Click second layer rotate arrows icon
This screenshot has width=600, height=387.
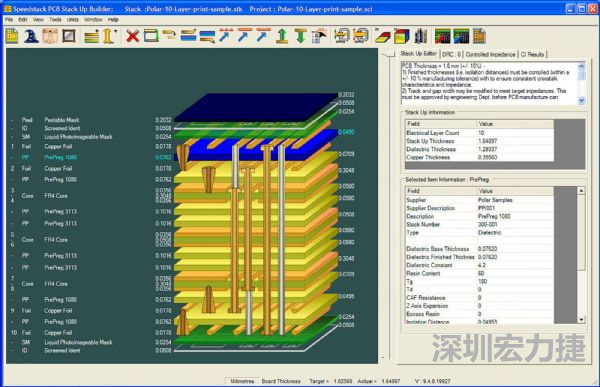tap(360, 36)
